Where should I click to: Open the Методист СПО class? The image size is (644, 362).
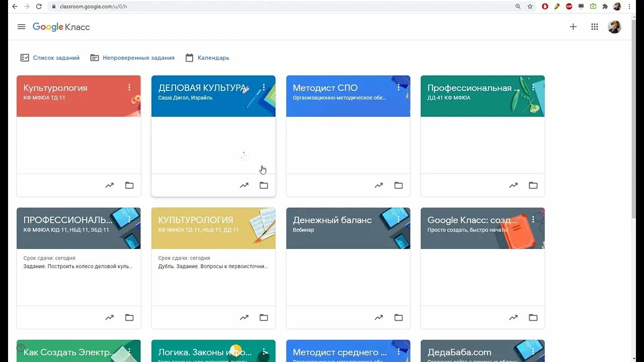pos(325,88)
